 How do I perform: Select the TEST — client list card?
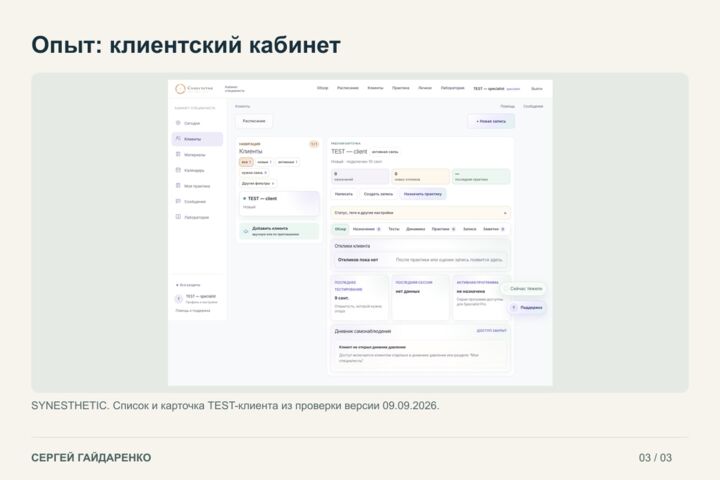click(x=279, y=203)
